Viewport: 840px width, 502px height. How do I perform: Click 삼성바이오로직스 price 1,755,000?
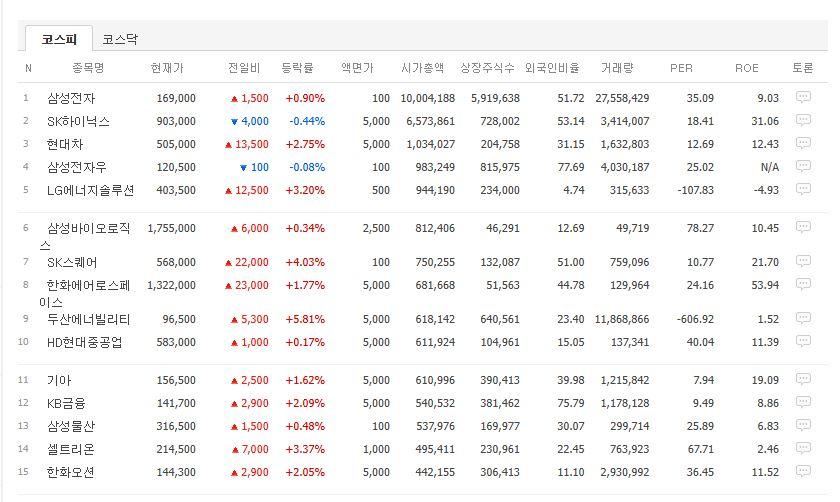[171, 228]
